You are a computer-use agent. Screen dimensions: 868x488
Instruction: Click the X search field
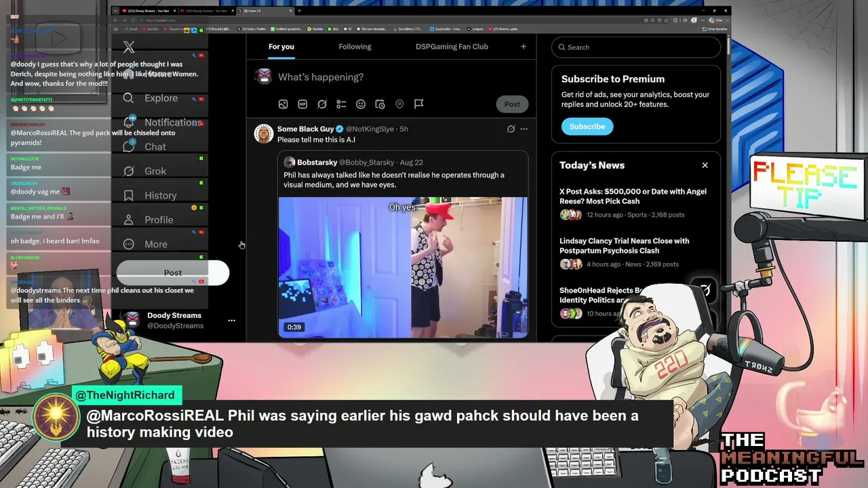point(636,47)
